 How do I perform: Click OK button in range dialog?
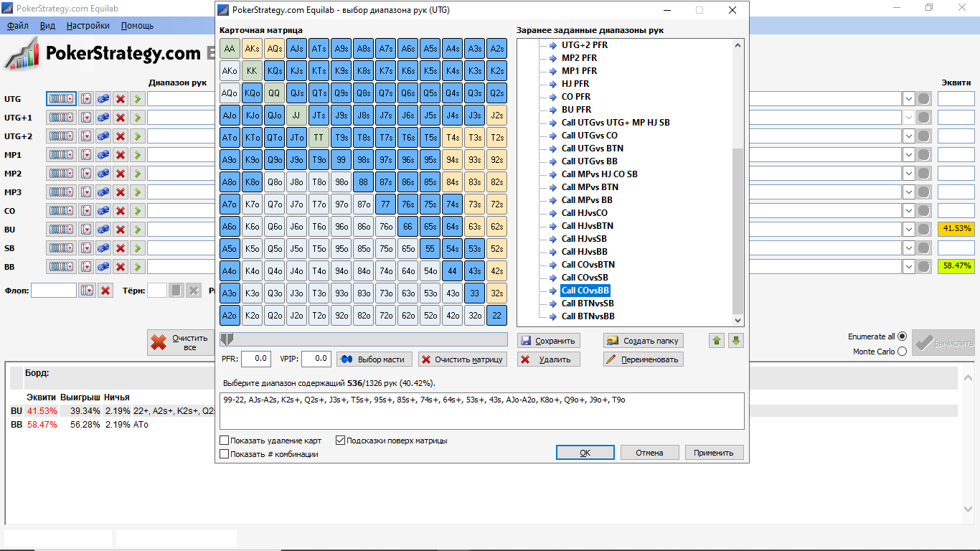click(x=585, y=453)
